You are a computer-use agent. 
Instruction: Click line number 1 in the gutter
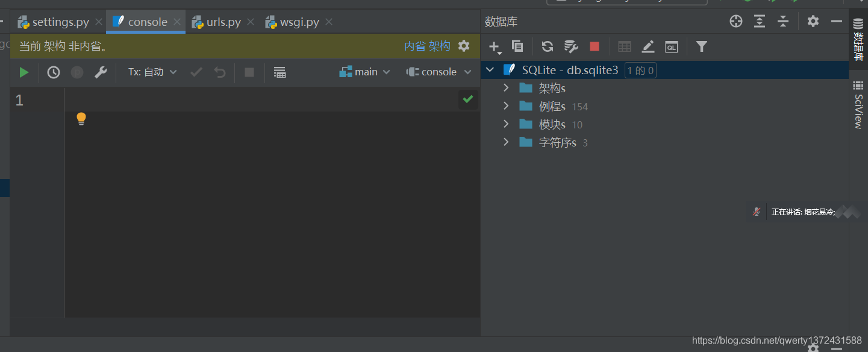click(19, 100)
